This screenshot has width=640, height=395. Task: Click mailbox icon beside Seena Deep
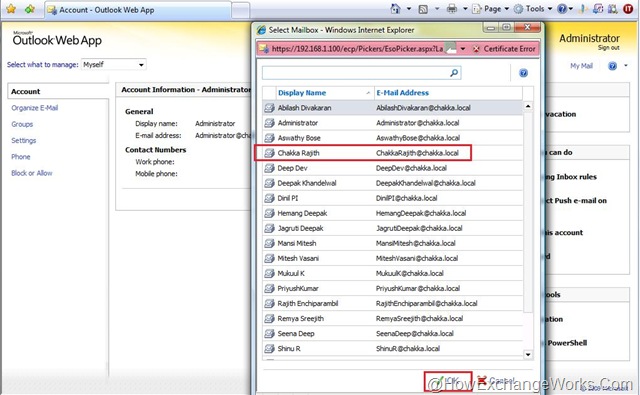[x=269, y=334]
